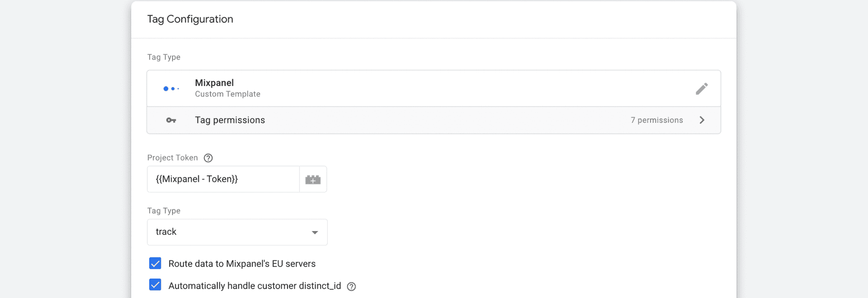Select a different option in the track combobox
This screenshot has width=868, height=298.
pyautogui.click(x=237, y=232)
